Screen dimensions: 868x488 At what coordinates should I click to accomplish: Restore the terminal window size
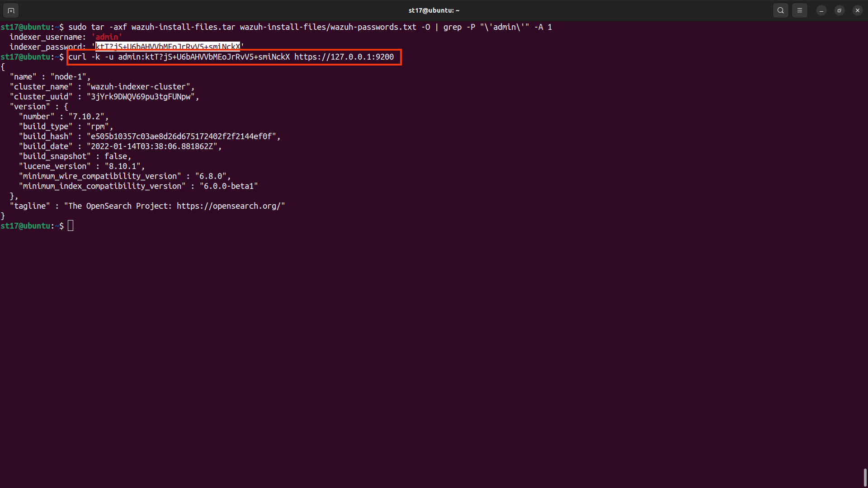(840, 10)
